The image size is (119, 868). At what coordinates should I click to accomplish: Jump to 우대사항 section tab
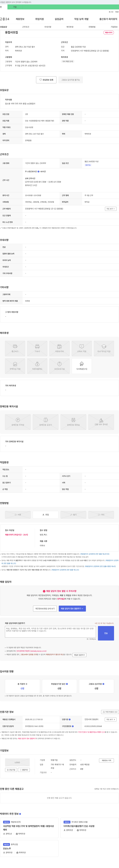click(48, 27)
